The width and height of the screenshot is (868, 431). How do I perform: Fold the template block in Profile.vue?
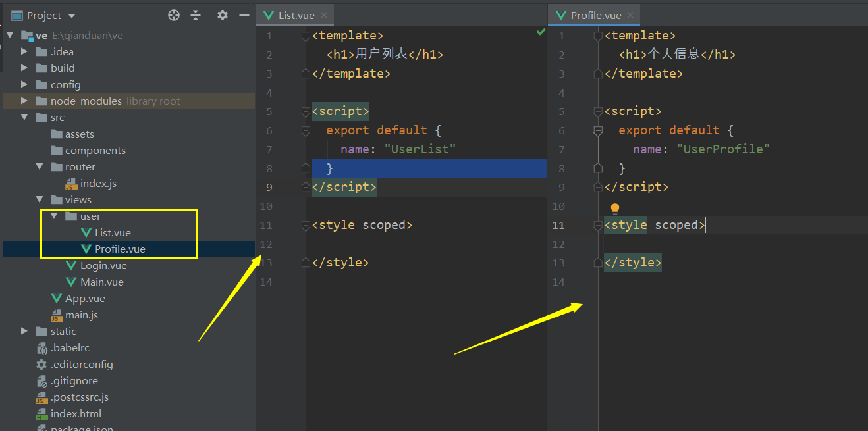pos(598,36)
